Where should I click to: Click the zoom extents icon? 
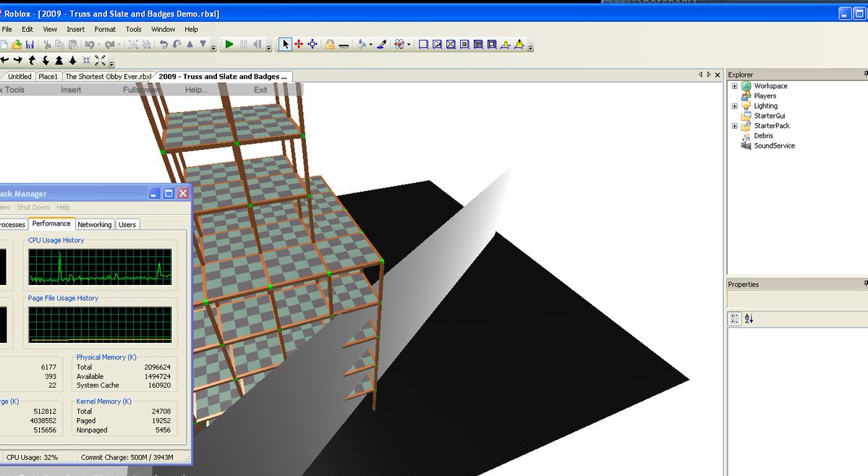click(x=100, y=60)
